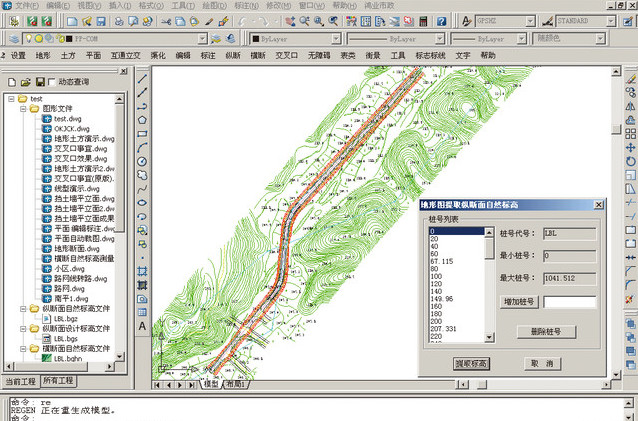The image size is (638, 421).
Task: Toggle the layer freeze sun icon
Action: [x=39, y=39]
